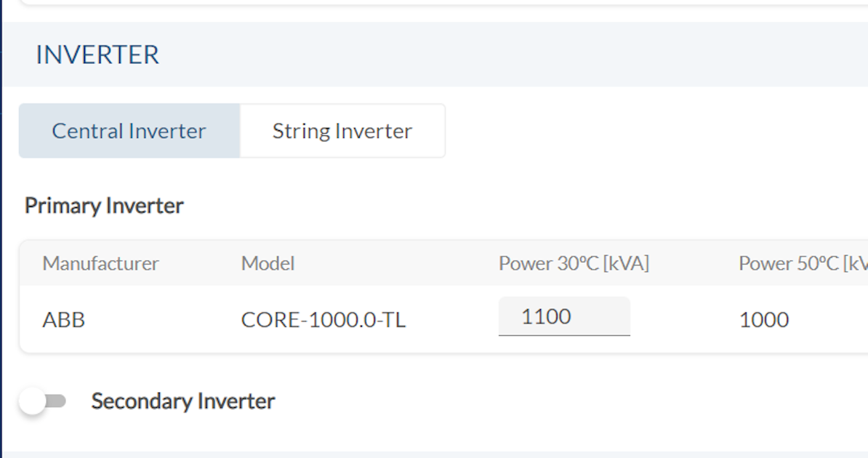Click the CORE-1000.0-TL model name

click(324, 319)
